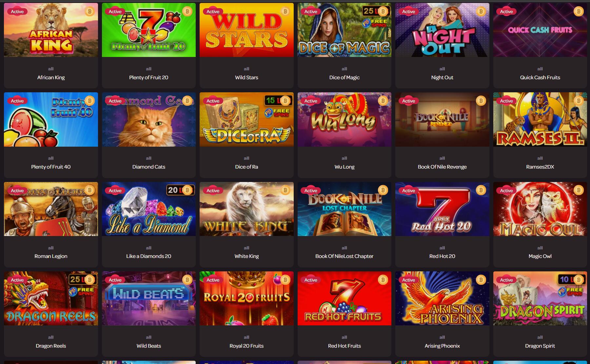Open the Dice of Magic game thumbnail
The image size is (590, 364).
point(344,30)
